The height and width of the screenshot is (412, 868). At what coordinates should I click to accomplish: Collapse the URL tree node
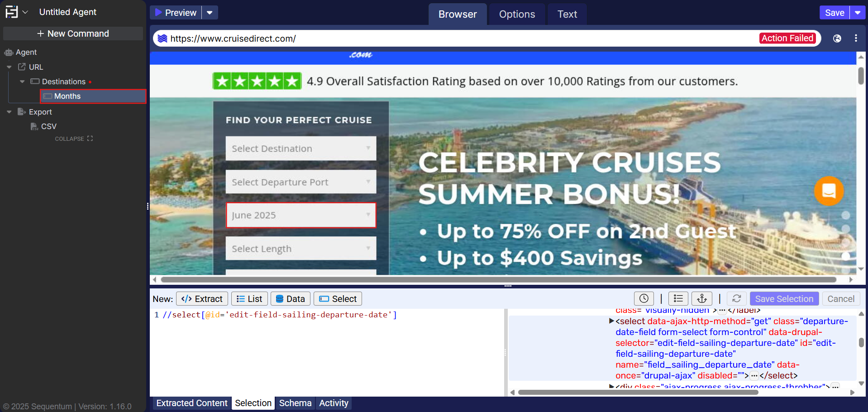(x=9, y=67)
